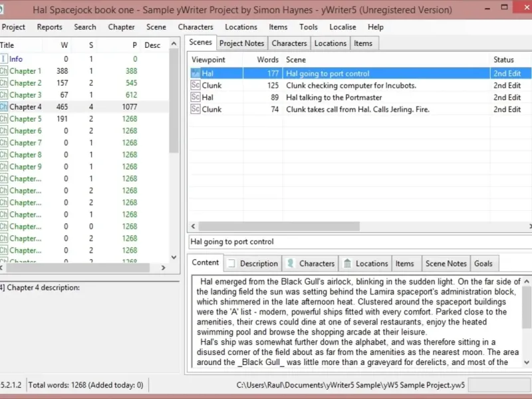Viewport: 532px width, 399px height.
Task: Click the Chapter 9 icon
Action: click(3, 167)
